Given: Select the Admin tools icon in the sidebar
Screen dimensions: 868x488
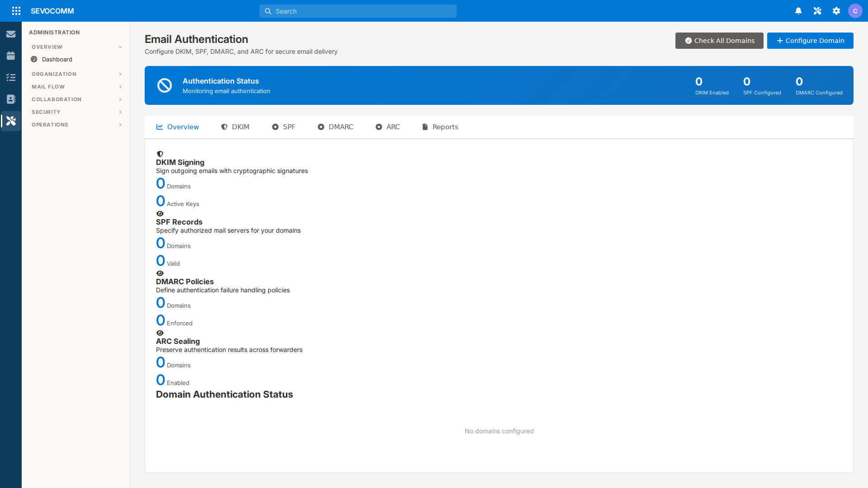Looking at the screenshot, I should pyautogui.click(x=11, y=121).
